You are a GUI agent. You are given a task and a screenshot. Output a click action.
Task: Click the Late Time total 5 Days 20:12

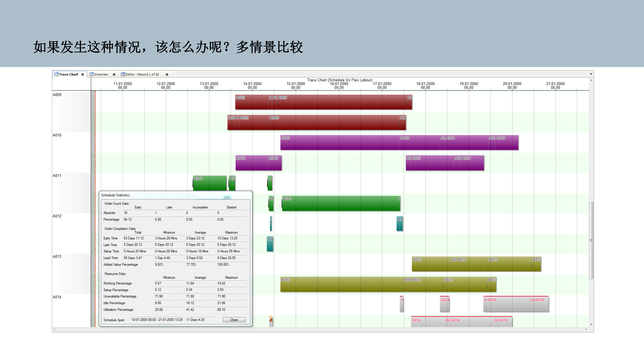(138, 245)
